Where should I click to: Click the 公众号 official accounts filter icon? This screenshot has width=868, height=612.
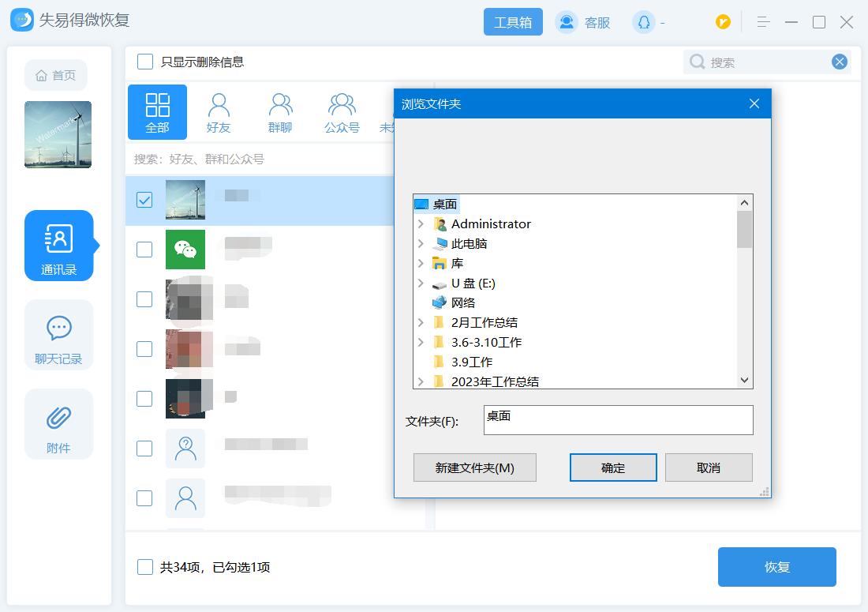click(x=342, y=104)
